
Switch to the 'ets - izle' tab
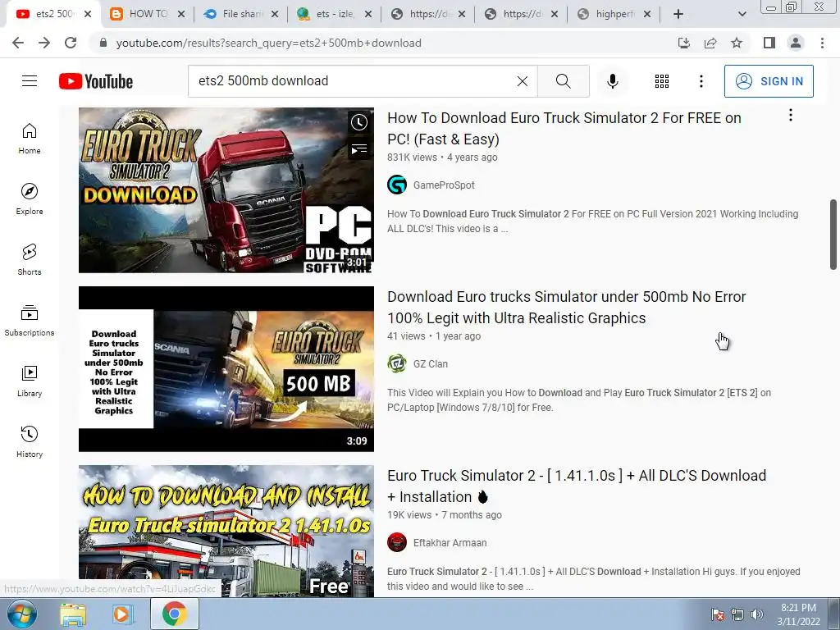(329, 14)
